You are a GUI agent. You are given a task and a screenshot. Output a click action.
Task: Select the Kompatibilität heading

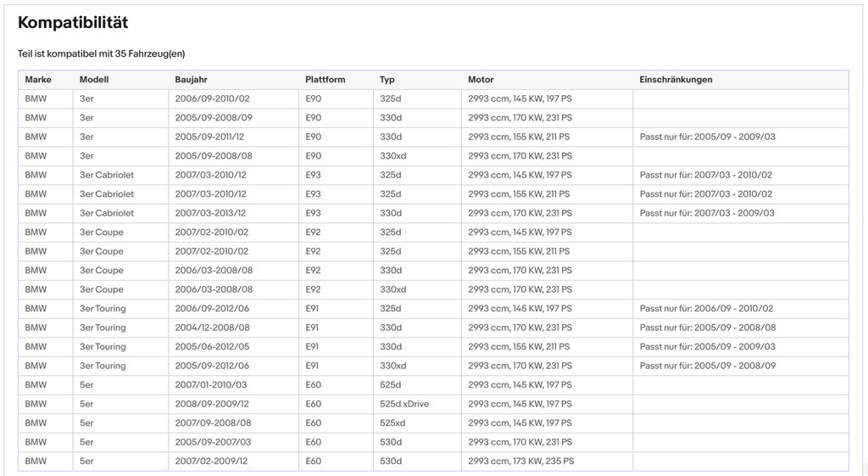pyautogui.click(x=73, y=23)
